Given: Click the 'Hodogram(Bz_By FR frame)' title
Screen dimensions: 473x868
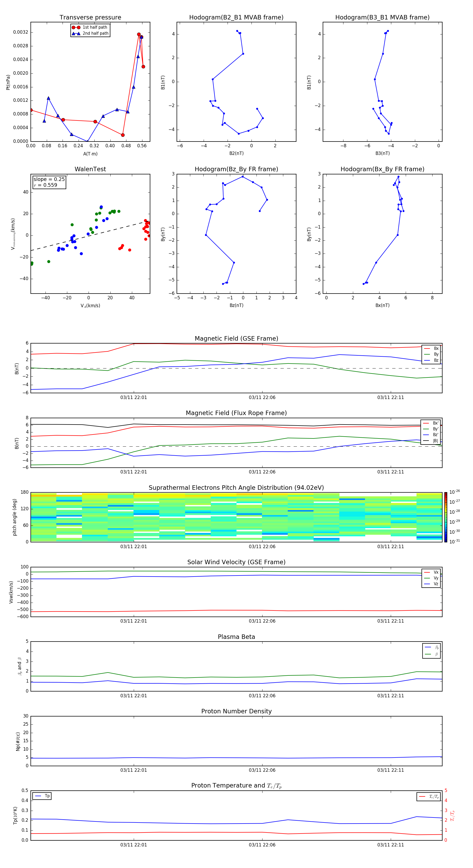Looking at the screenshot, I should (236, 169).
